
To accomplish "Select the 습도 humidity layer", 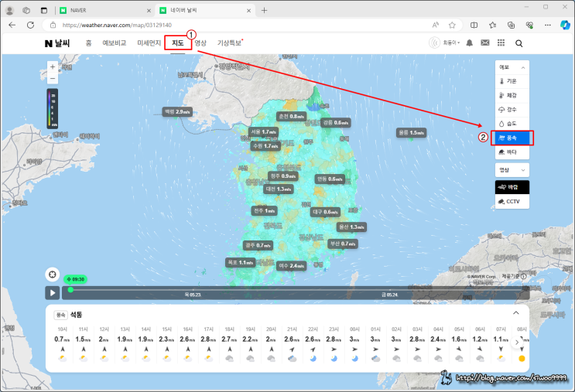I will pyautogui.click(x=512, y=124).
